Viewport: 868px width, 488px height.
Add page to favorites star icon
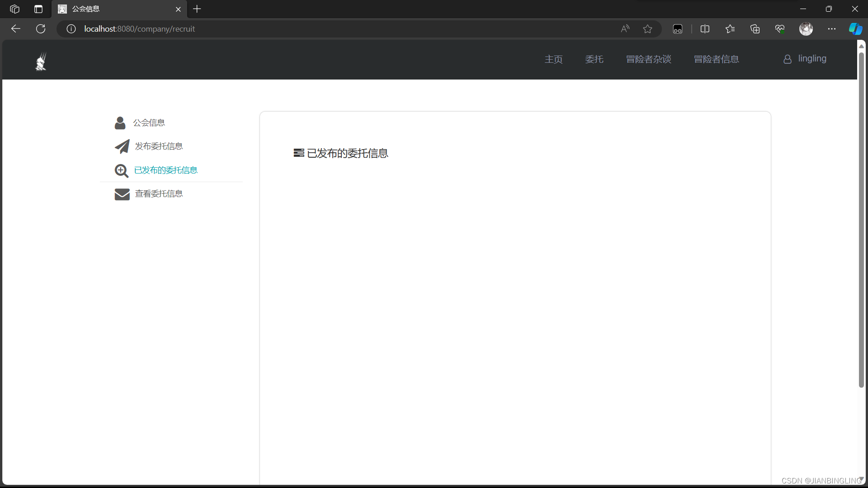click(647, 29)
